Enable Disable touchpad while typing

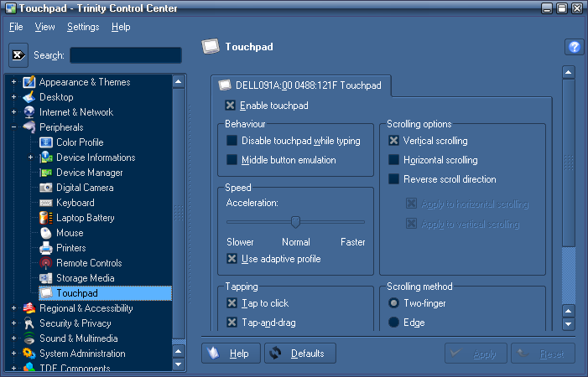(x=232, y=141)
